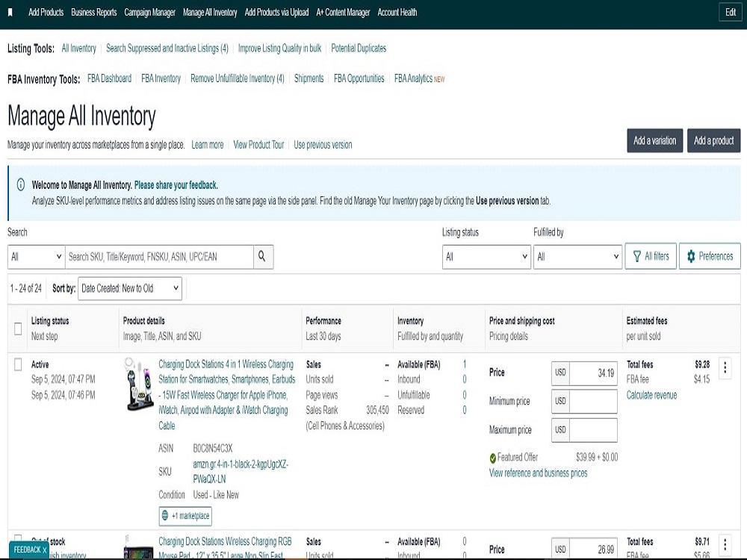Image resolution: width=747 pixels, height=560 pixels.
Task: Click the search magnifier button
Action: (263, 257)
